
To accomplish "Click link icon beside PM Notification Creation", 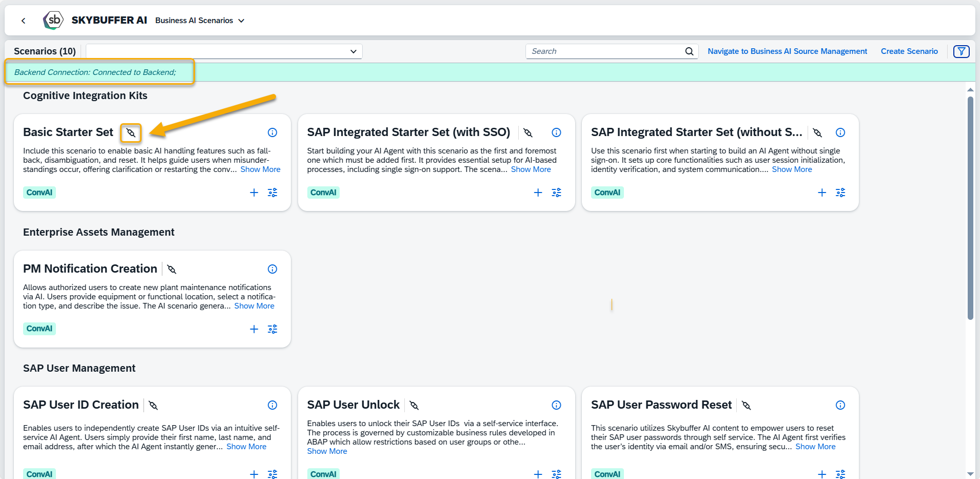I will (x=172, y=270).
